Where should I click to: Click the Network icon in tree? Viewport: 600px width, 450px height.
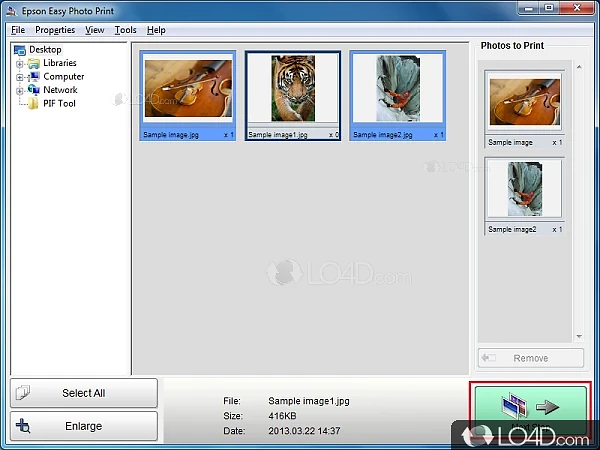point(34,90)
